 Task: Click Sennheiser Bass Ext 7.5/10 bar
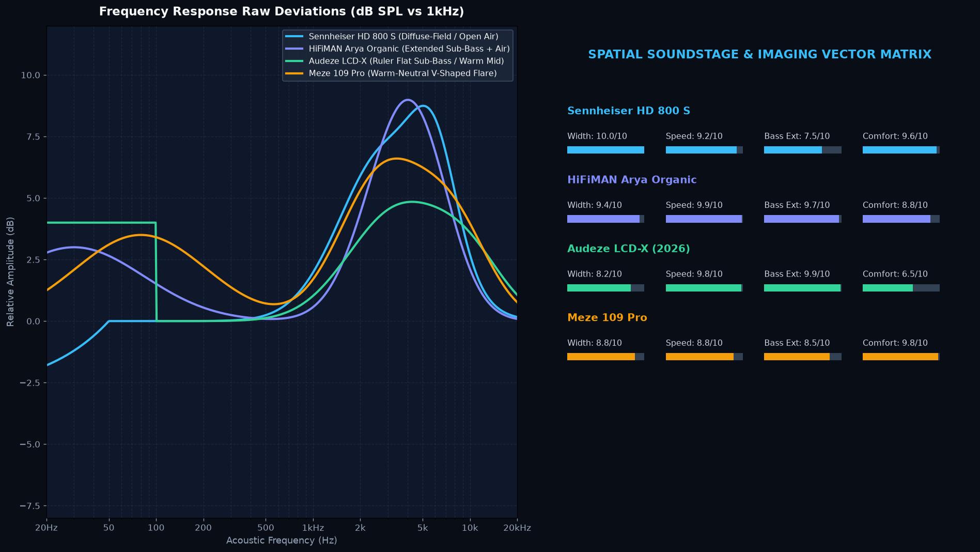803,150
